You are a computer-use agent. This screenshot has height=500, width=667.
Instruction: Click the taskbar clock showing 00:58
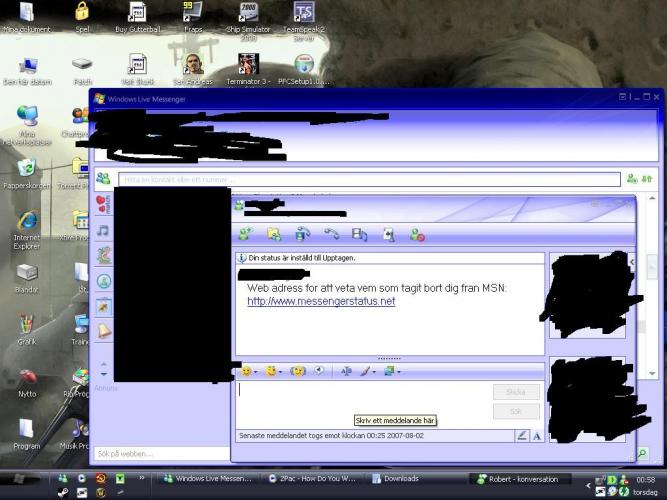pos(645,480)
